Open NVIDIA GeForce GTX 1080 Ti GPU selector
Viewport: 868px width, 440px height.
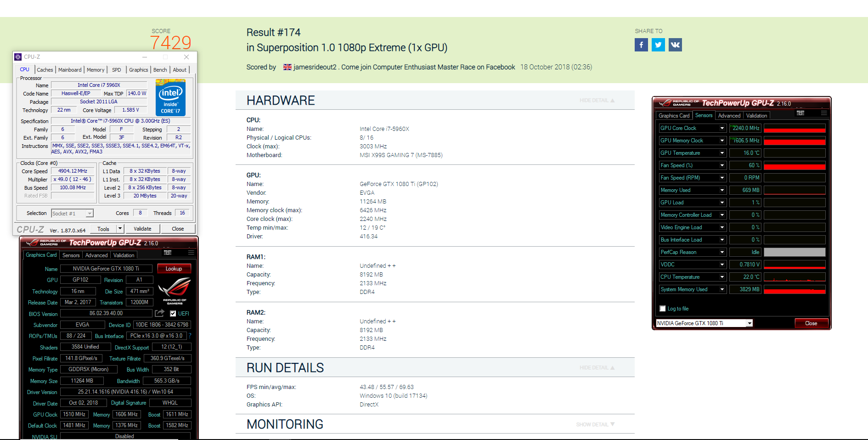click(705, 323)
